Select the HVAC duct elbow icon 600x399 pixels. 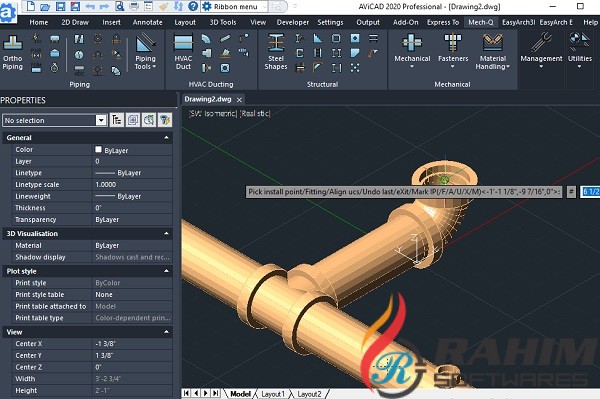[x=206, y=38]
